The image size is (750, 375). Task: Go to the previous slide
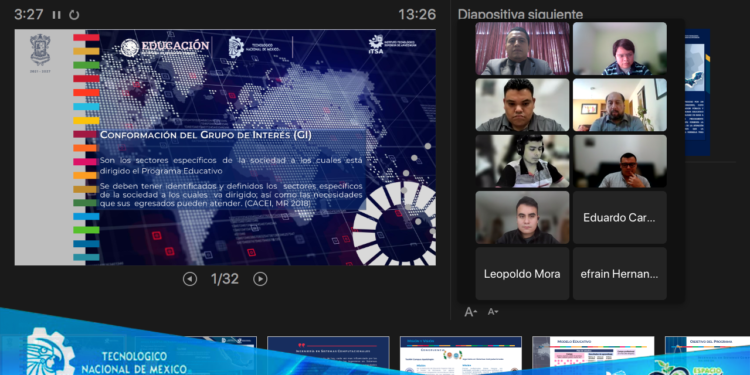[190, 279]
